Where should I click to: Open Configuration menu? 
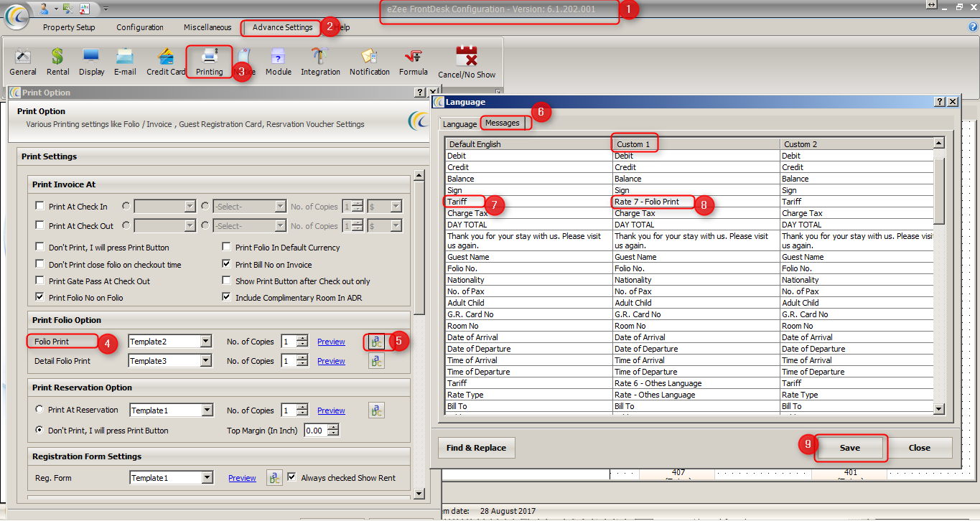pyautogui.click(x=140, y=27)
